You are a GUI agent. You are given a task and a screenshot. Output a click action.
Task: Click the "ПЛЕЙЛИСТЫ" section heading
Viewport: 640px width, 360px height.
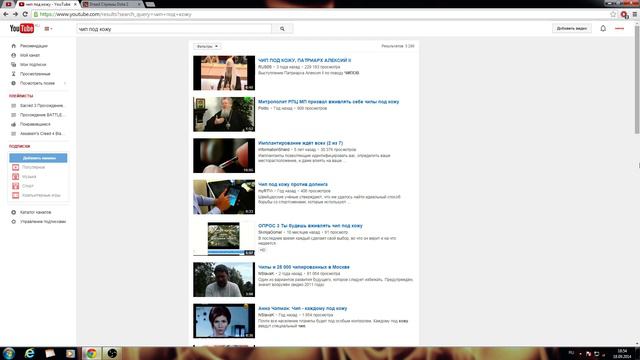point(21,96)
